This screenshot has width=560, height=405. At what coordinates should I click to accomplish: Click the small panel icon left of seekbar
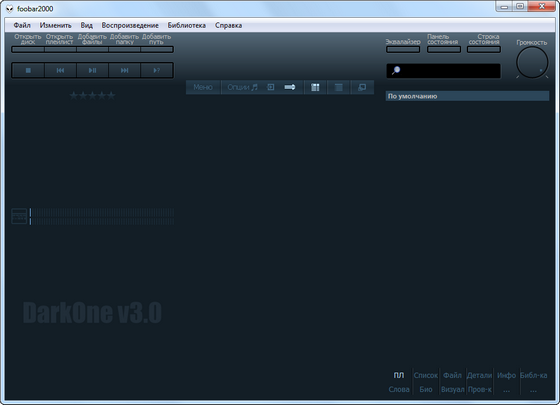pos(19,216)
